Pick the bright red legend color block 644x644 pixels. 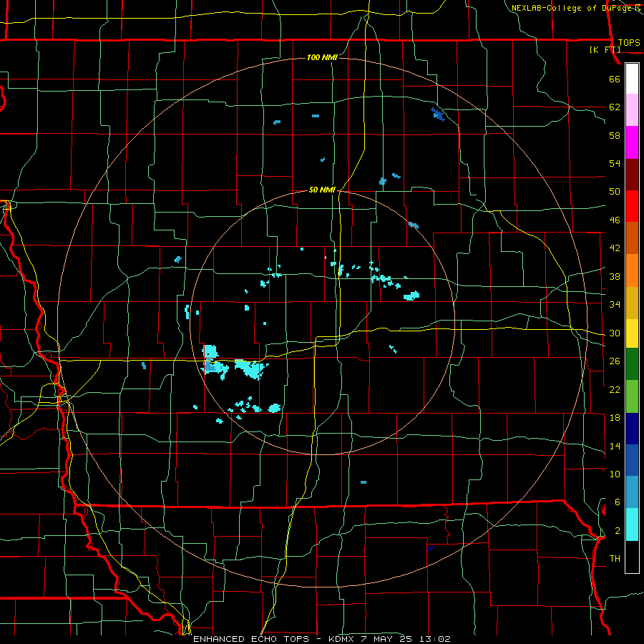[x=632, y=206]
